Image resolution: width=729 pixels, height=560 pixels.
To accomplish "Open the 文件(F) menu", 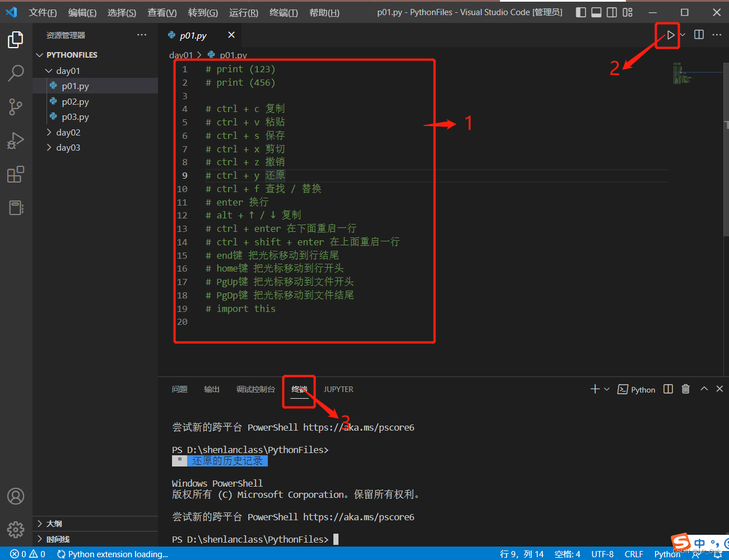I will coord(43,12).
